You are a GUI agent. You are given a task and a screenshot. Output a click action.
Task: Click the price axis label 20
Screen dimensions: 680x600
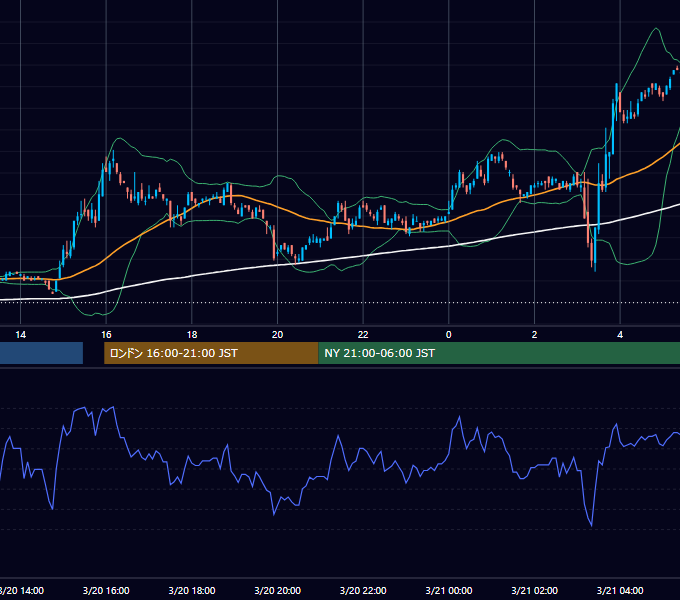click(278, 335)
